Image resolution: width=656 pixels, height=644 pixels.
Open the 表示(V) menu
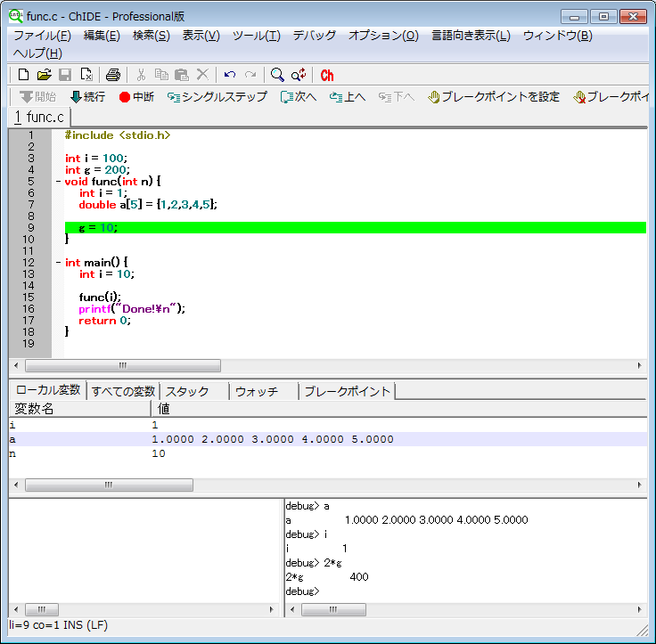201,36
